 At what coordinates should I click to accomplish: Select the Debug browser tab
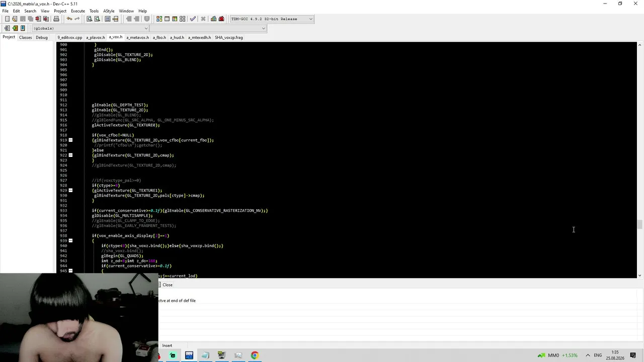42,37
